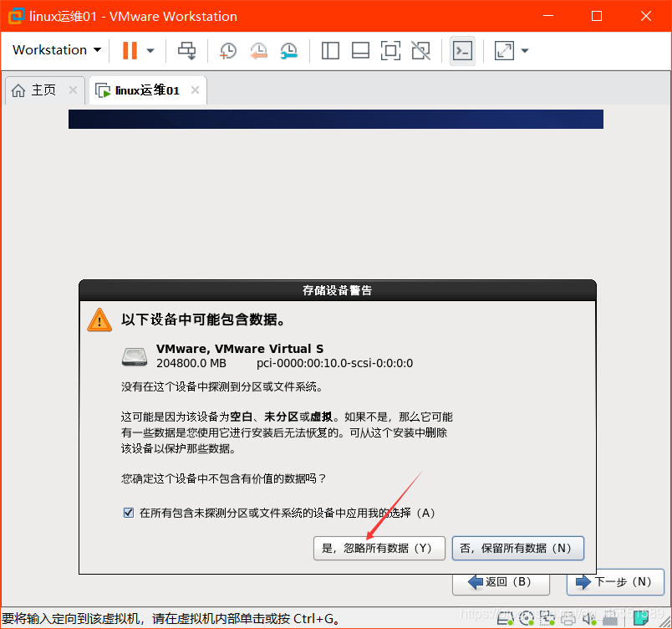Open the stretch display options arrow

click(x=525, y=50)
